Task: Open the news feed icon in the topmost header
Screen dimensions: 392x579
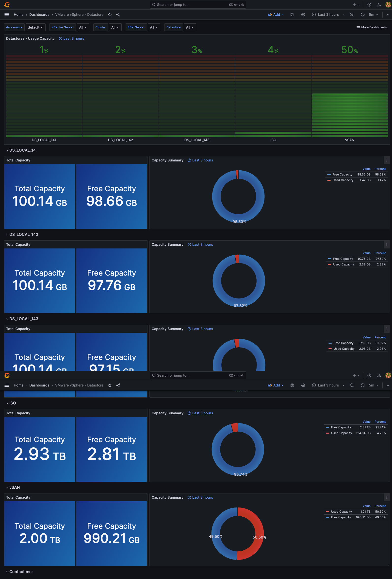Action: [x=379, y=5]
